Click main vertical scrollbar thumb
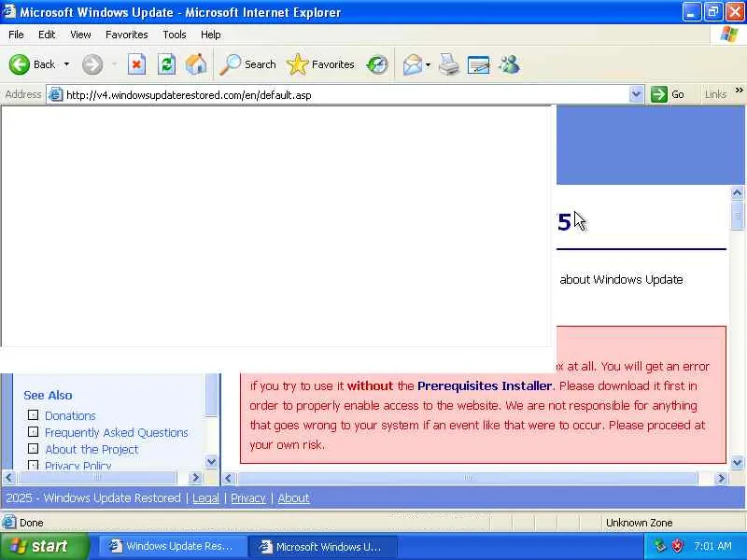 737,216
